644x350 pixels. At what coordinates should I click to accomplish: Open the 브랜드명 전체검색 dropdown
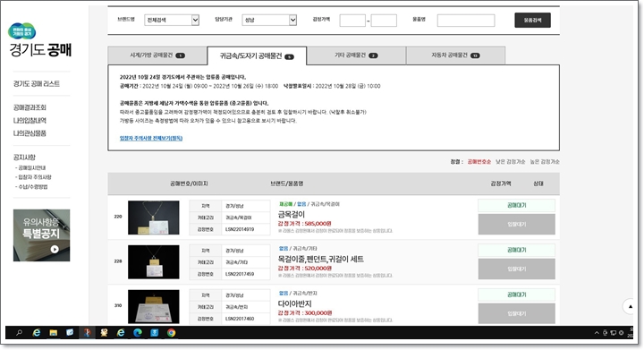(x=172, y=20)
